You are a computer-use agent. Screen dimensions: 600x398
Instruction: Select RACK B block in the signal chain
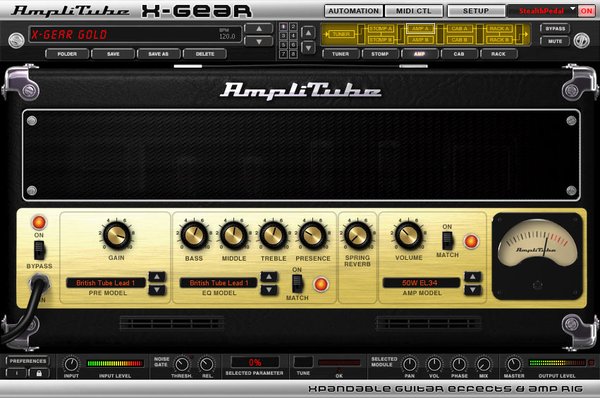click(x=499, y=40)
